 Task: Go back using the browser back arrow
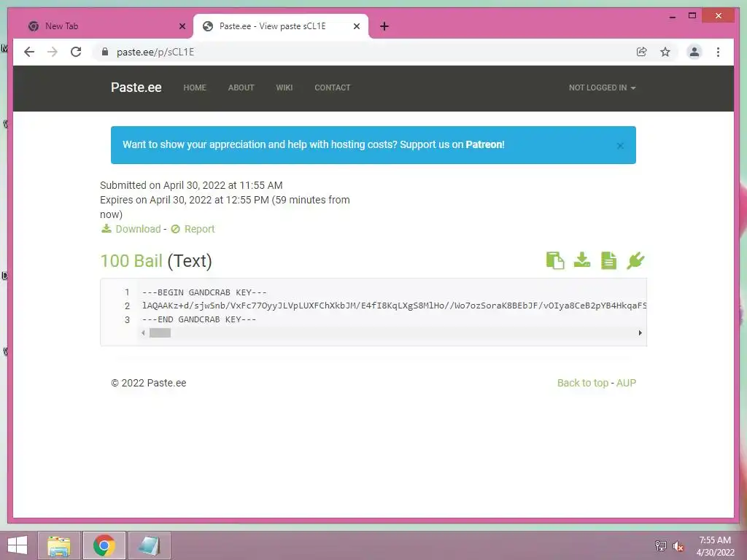[29, 52]
